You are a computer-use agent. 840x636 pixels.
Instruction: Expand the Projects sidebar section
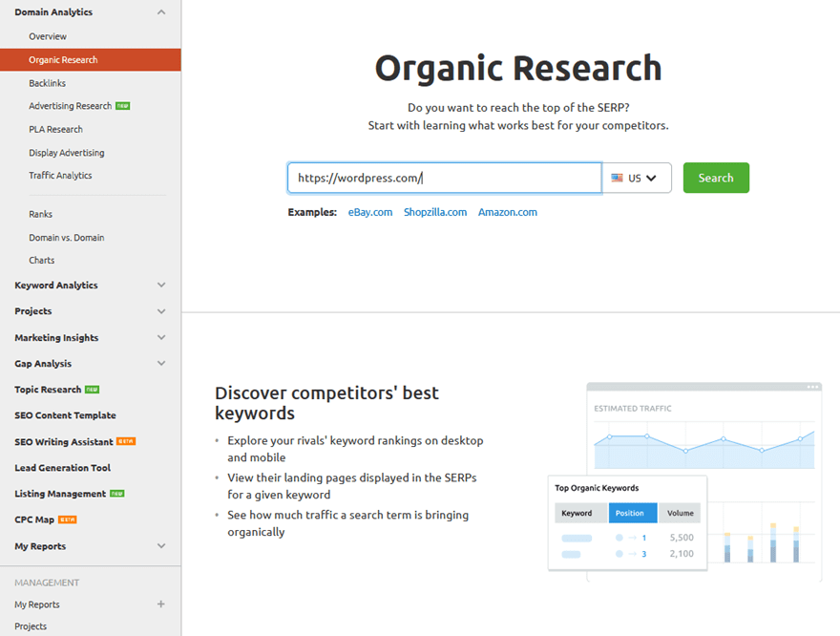160,311
